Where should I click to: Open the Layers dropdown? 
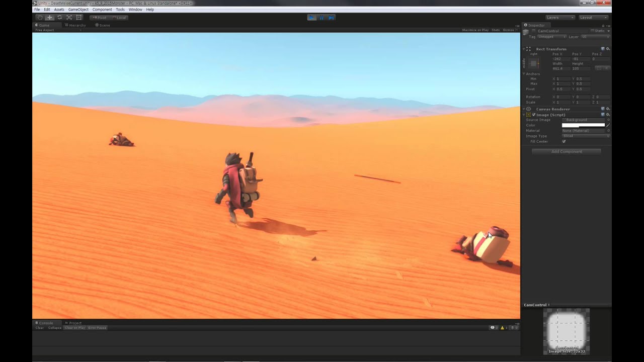(x=560, y=18)
